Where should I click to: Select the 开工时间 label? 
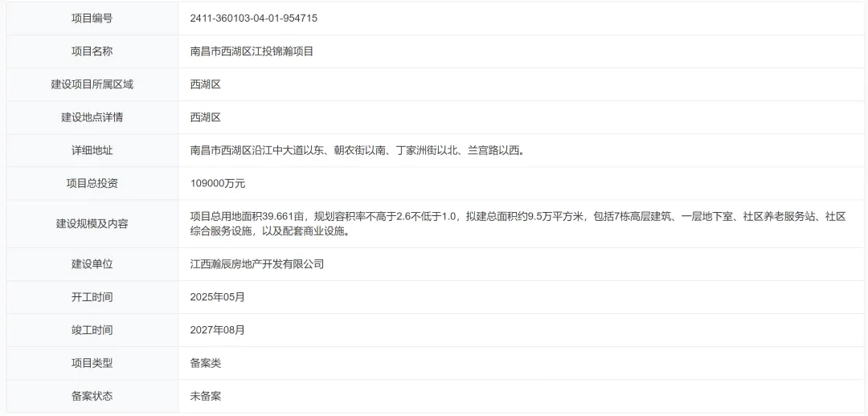point(92,298)
